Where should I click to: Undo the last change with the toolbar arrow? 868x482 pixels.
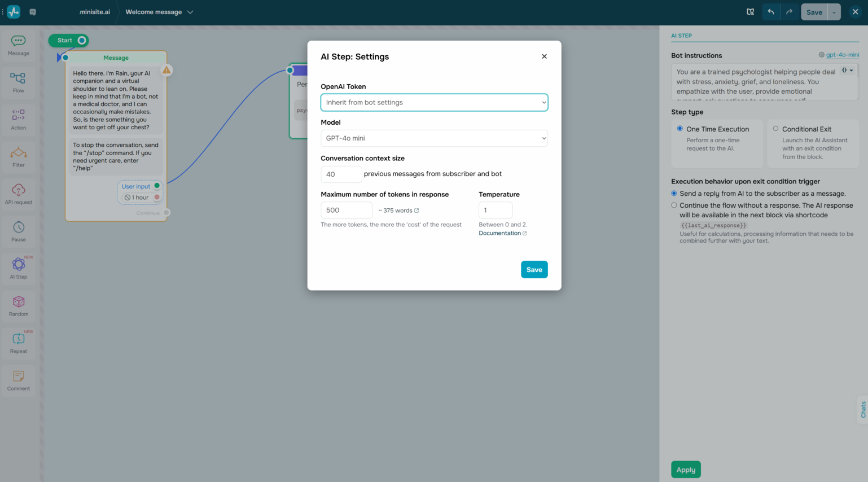[x=771, y=12]
